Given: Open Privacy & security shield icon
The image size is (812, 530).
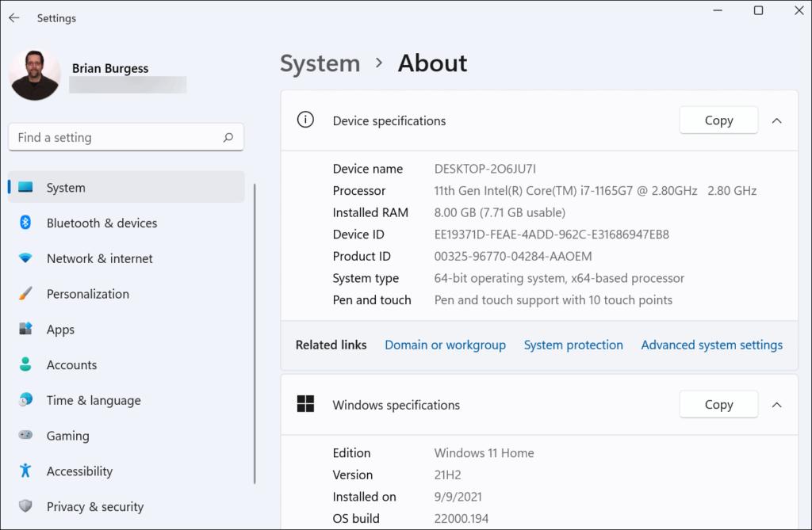Looking at the screenshot, I should (25, 505).
